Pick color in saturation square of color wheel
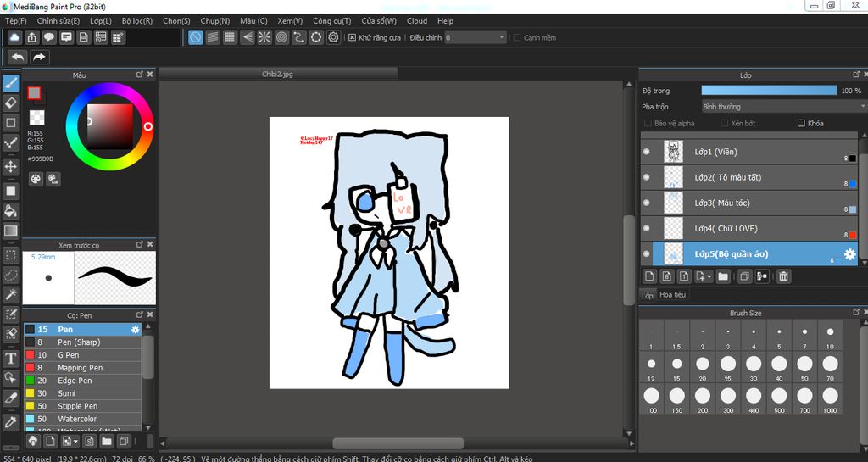The width and height of the screenshot is (868, 462). (110, 126)
